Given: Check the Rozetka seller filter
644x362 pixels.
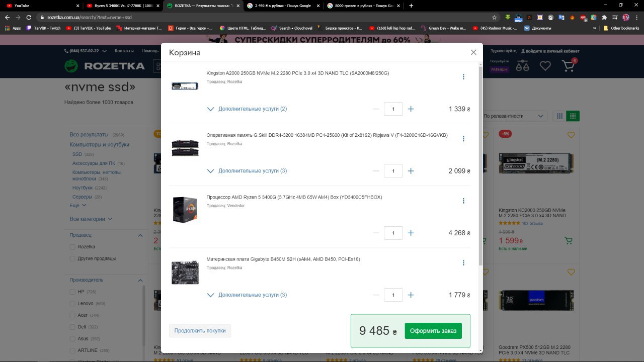Looking at the screenshot, I should 72,247.
